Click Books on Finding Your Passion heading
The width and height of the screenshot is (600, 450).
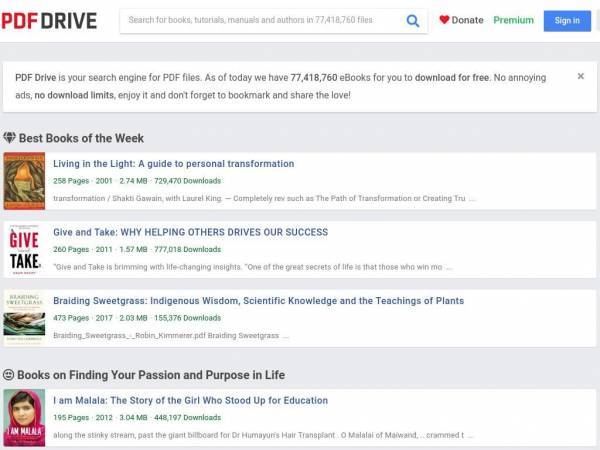click(151, 375)
